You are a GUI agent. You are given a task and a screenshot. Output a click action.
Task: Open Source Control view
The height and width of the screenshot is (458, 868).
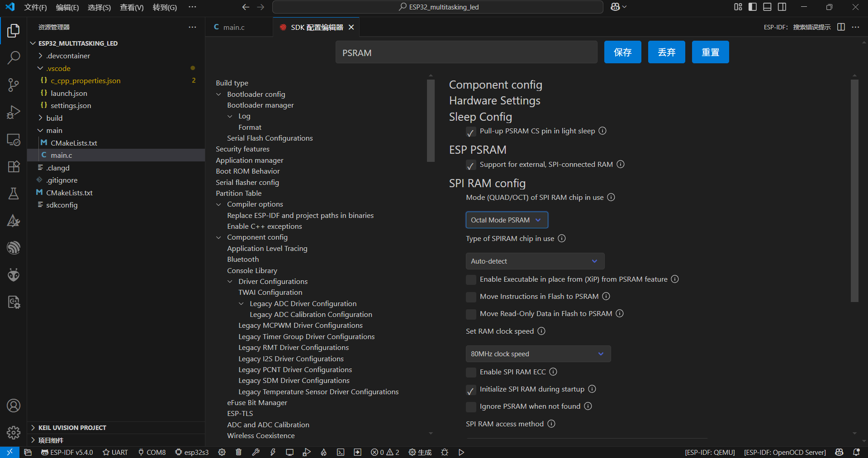tap(14, 85)
